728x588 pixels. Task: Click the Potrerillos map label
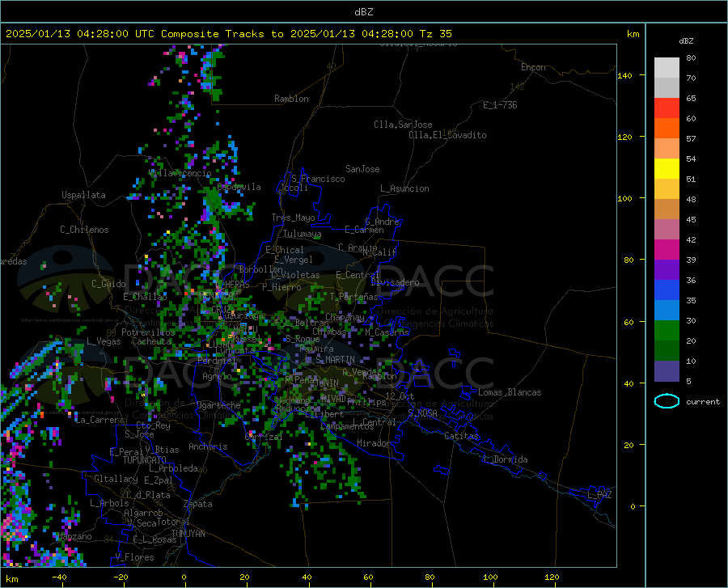148,332
